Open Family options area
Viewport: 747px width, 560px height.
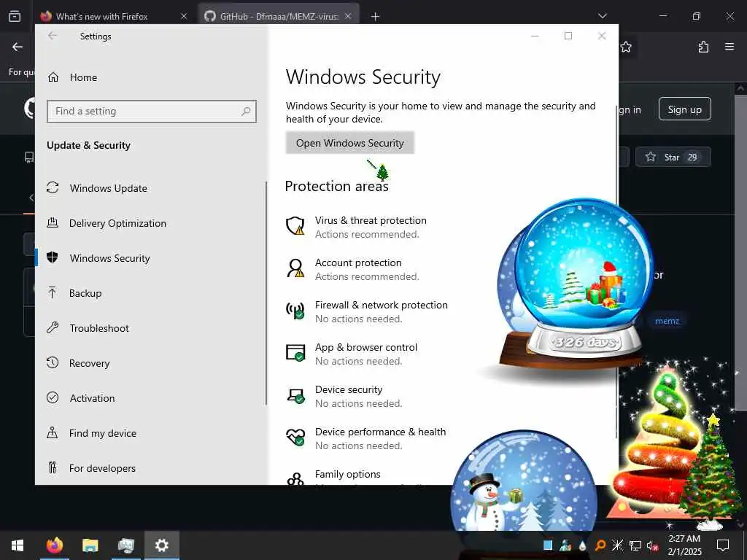[x=348, y=474]
